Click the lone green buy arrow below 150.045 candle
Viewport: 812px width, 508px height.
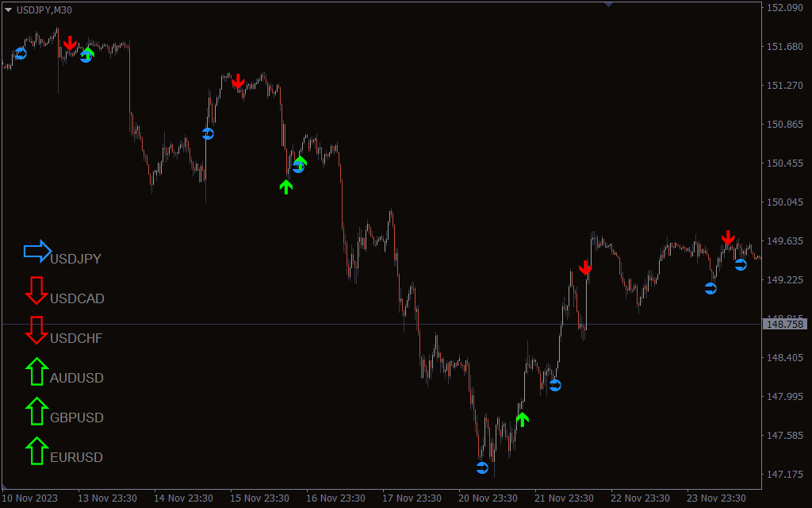pyautogui.click(x=285, y=187)
